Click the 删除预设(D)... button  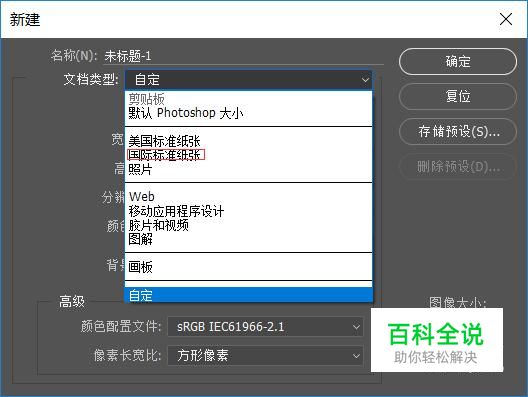[458, 166]
